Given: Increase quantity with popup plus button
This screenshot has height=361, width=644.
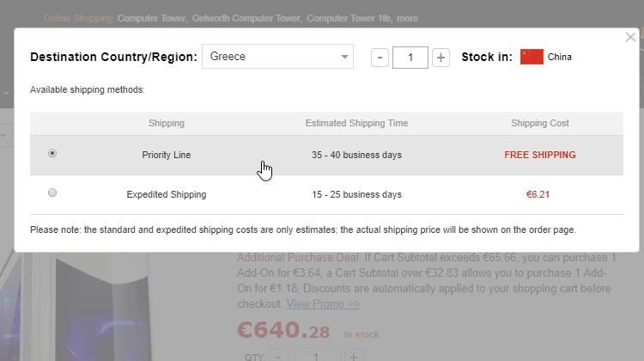Looking at the screenshot, I should coord(440,58).
